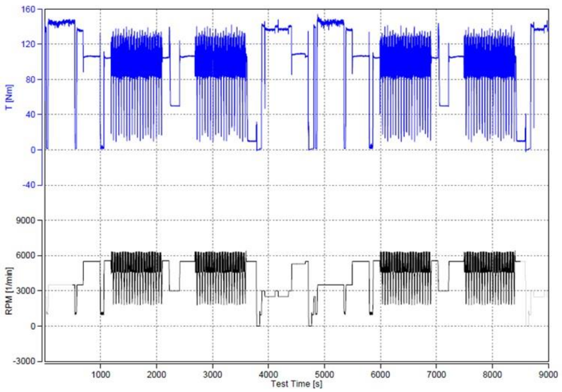Click the 2000 mark on Test Time axis
The image size is (562, 392).
[157, 375]
